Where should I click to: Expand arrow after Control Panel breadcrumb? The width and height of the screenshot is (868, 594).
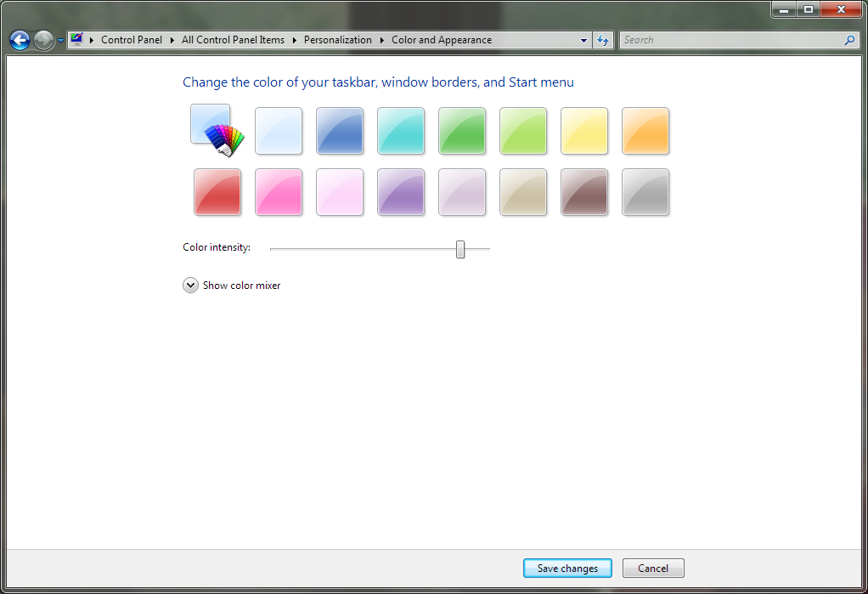(172, 40)
